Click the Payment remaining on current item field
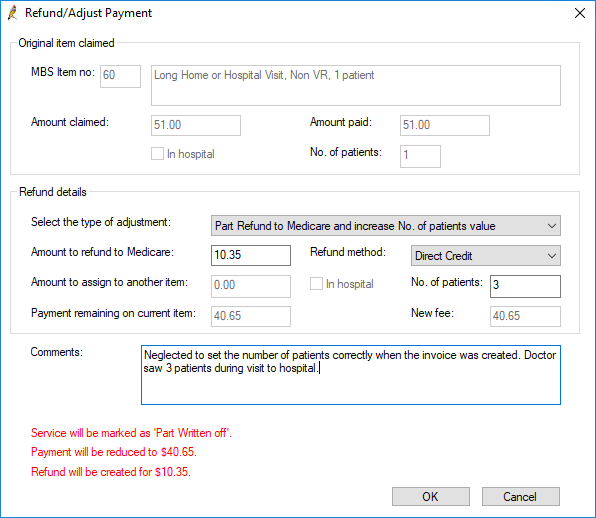The image size is (596, 518). (251, 316)
